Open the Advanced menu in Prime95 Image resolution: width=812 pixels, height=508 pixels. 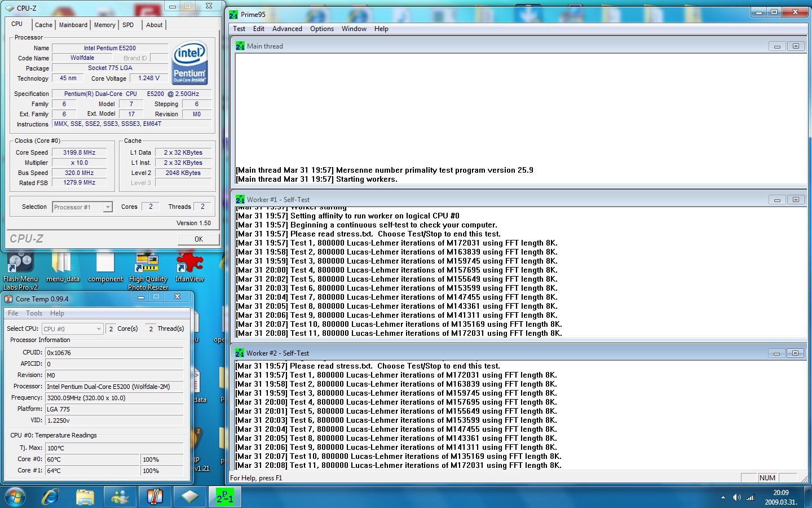point(287,29)
